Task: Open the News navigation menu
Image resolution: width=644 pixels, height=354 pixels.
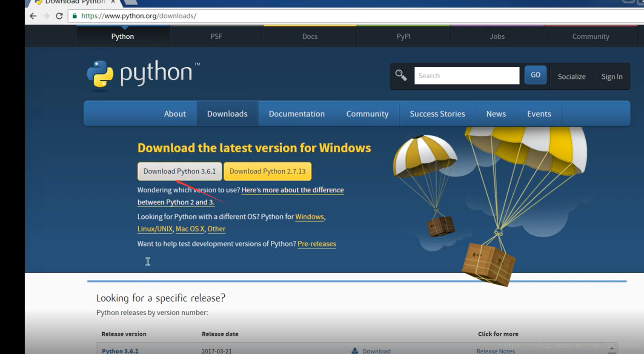Action: [496, 114]
